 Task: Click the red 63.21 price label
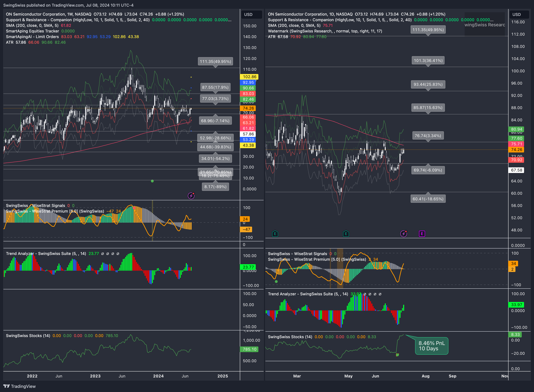coord(248,123)
